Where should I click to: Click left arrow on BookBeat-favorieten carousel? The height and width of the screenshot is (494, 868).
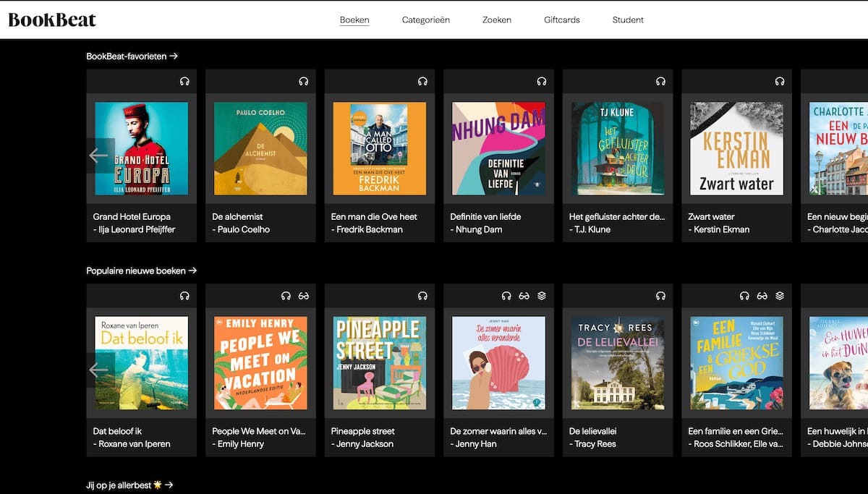pos(99,156)
